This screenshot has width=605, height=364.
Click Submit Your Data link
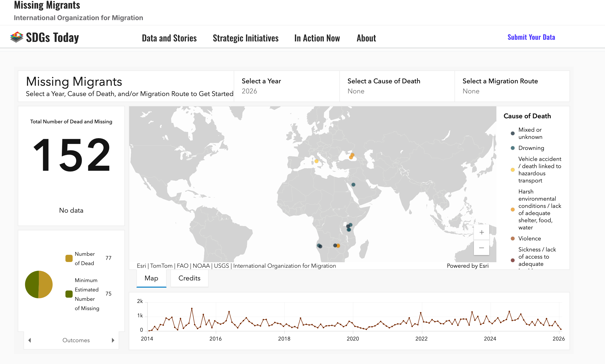click(531, 37)
